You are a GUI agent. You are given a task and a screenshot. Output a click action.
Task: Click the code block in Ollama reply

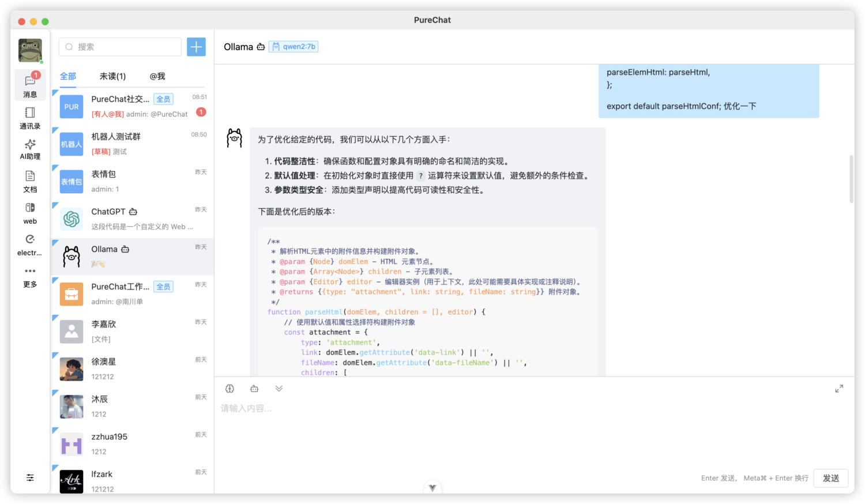[x=428, y=302]
